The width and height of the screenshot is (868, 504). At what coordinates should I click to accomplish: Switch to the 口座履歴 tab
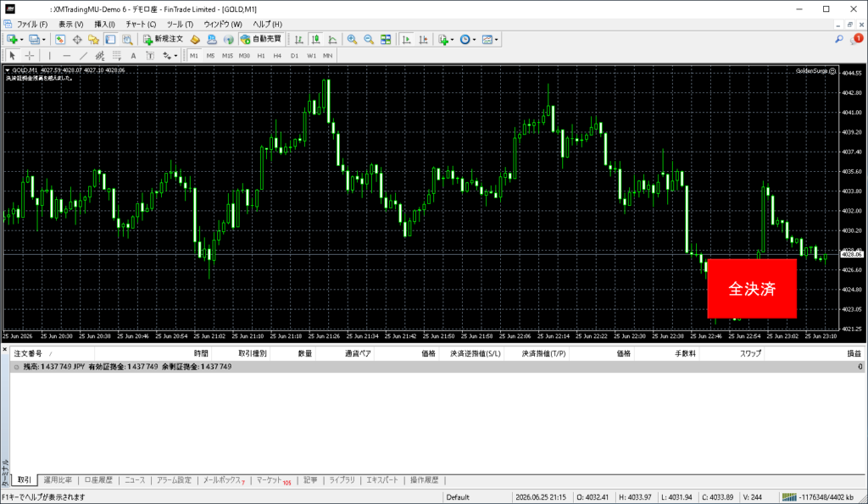click(98, 479)
